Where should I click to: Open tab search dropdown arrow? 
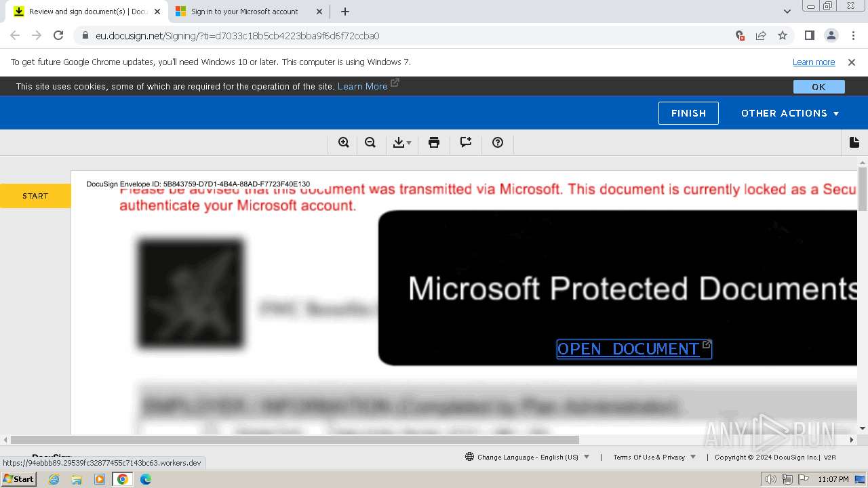787,12
